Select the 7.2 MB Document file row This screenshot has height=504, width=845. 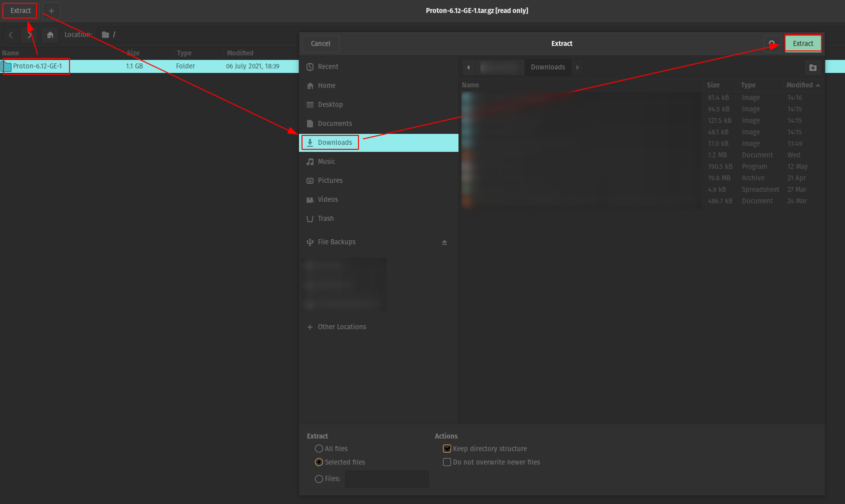pyautogui.click(x=642, y=155)
